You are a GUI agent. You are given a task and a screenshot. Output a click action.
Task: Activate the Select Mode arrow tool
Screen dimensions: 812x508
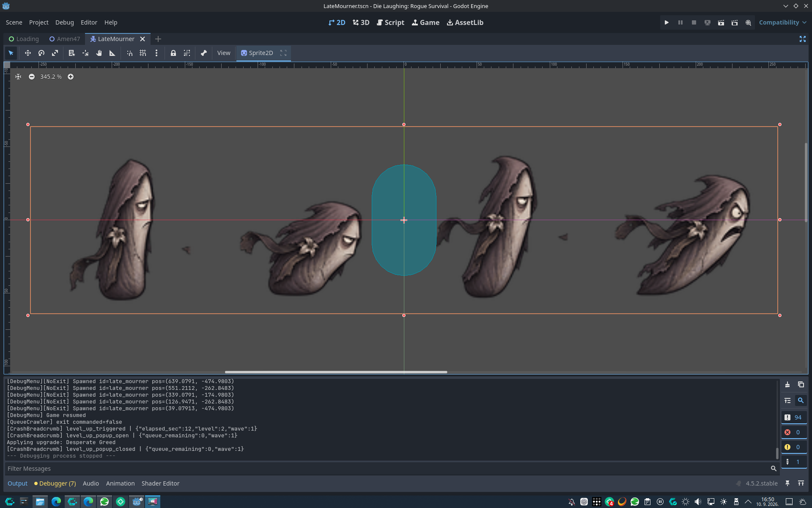11,53
